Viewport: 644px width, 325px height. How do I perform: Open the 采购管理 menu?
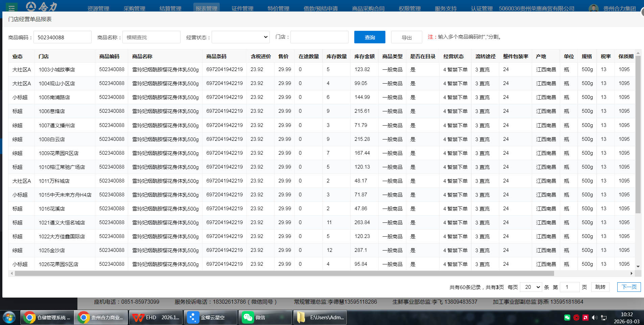click(x=134, y=8)
